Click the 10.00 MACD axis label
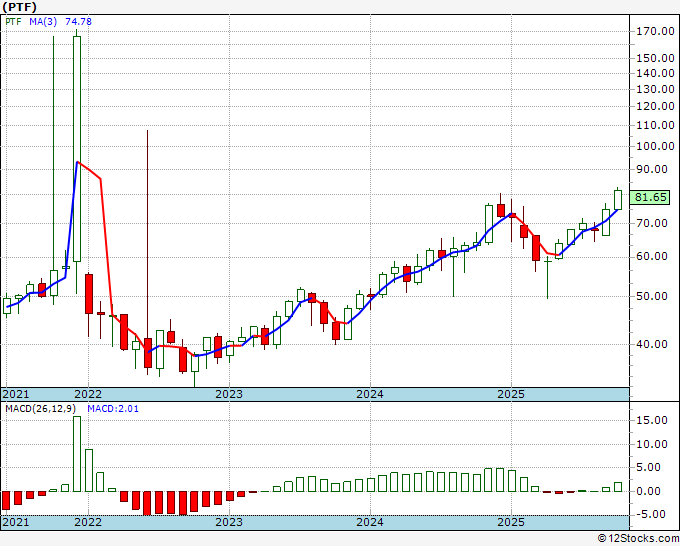This screenshot has height=546, width=680. (x=652, y=444)
